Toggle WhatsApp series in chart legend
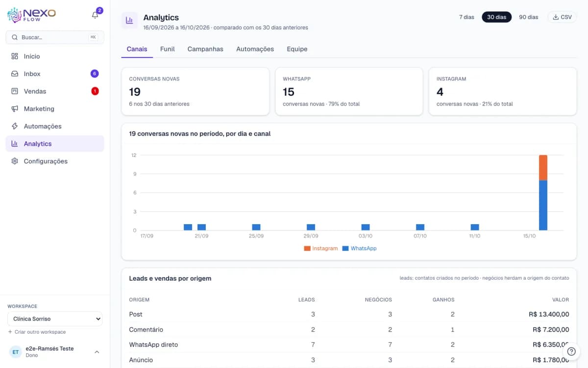Screen dimensions: 588x368 click(x=359, y=248)
